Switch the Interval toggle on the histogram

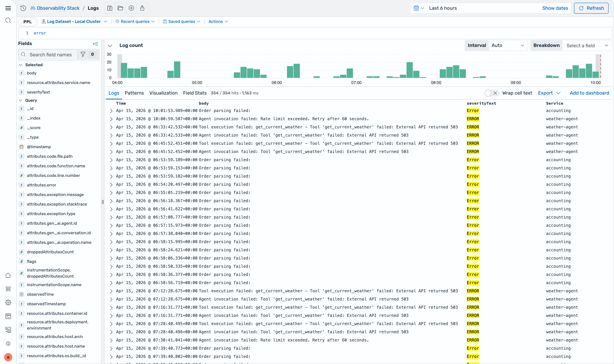477,45
